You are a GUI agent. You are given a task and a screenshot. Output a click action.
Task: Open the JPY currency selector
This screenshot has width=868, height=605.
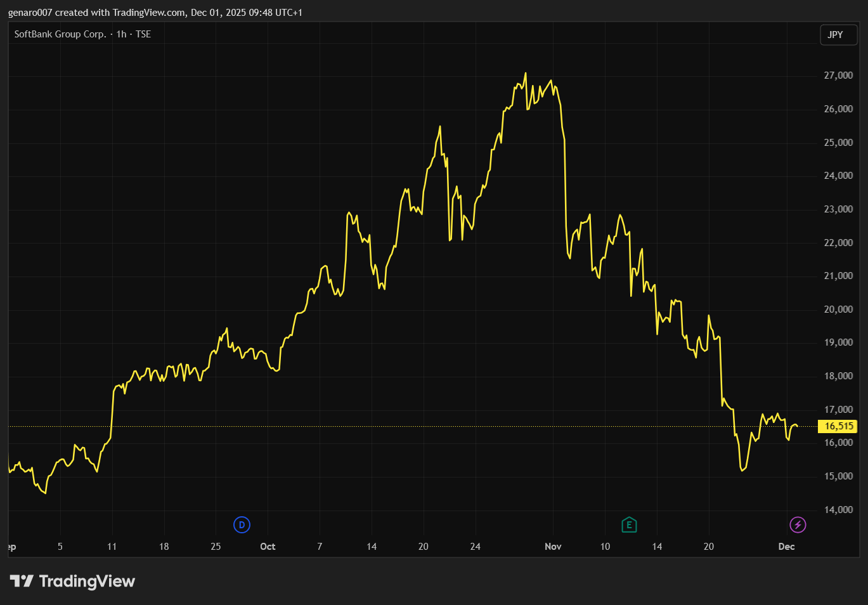pyautogui.click(x=837, y=35)
